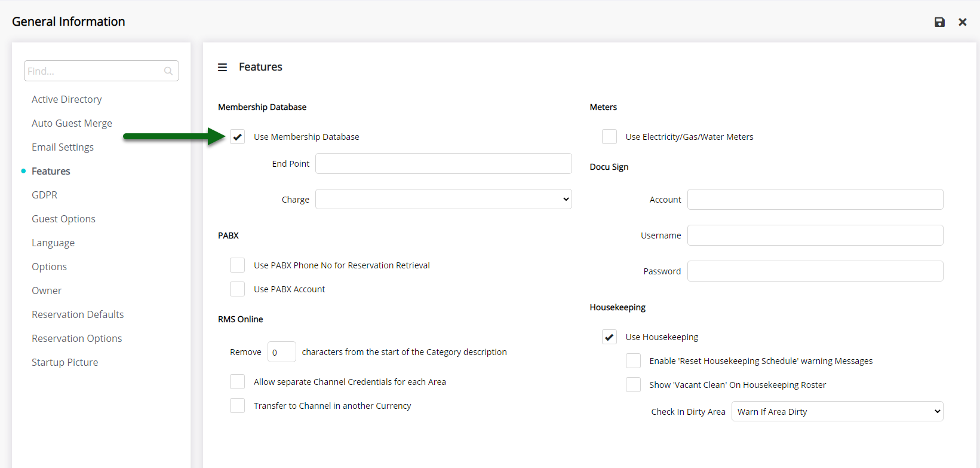The height and width of the screenshot is (468, 980).
Task: Uncheck Use Membership Database
Action: [x=238, y=137]
